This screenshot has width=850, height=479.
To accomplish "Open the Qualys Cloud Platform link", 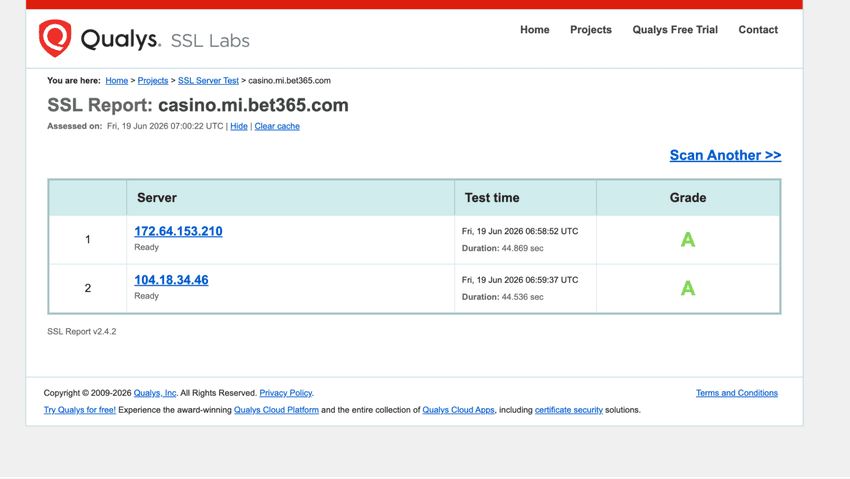I will [276, 410].
